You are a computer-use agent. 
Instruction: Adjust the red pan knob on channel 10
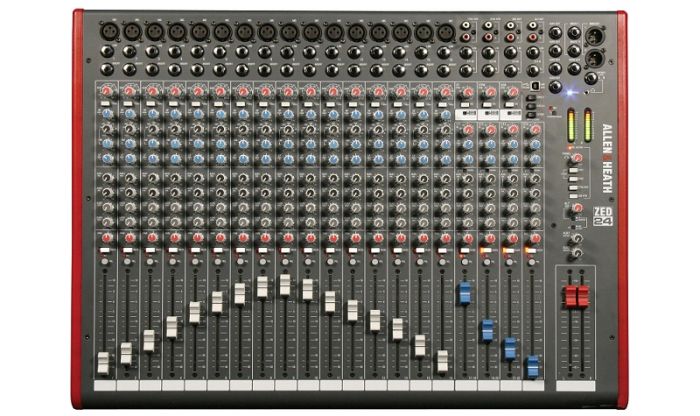coord(310,237)
